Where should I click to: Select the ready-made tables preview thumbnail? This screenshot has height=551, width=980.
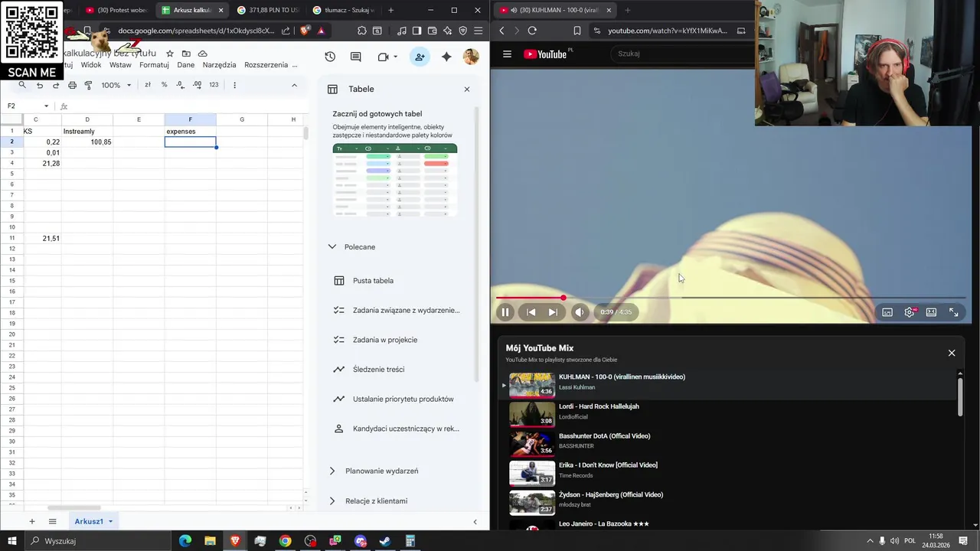click(395, 181)
